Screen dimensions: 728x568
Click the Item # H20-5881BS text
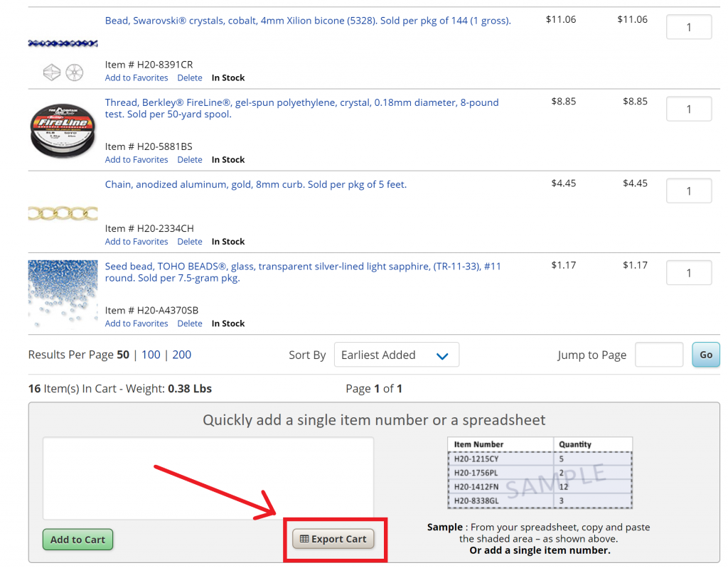point(149,146)
